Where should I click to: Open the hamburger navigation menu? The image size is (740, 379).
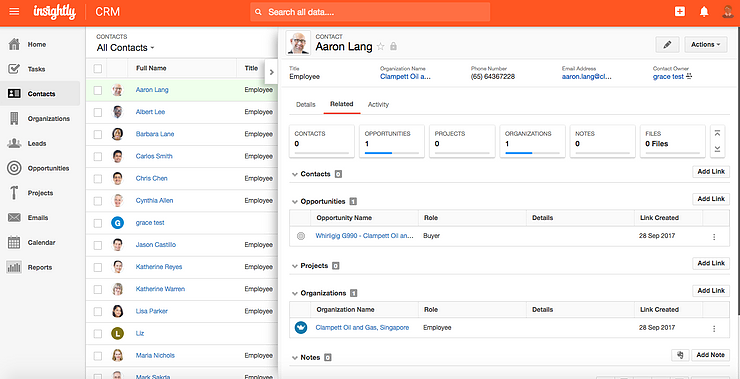tap(14, 12)
